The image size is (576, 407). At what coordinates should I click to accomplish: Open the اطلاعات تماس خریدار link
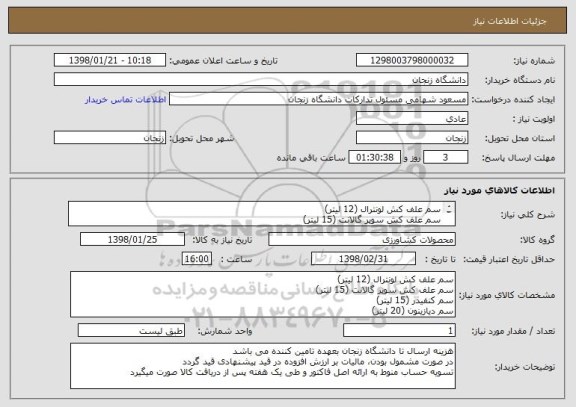[126, 100]
